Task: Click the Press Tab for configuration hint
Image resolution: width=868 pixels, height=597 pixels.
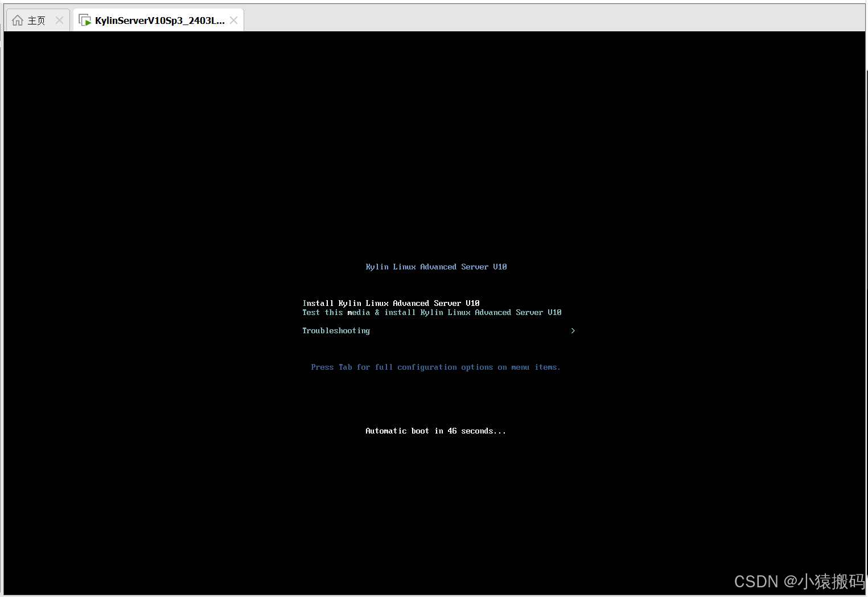Action: point(435,367)
